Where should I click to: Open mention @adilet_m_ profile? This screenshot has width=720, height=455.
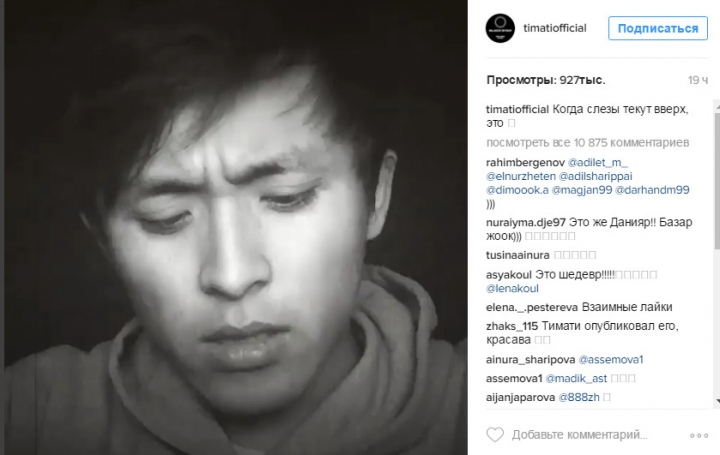pyautogui.click(x=598, y=163)
